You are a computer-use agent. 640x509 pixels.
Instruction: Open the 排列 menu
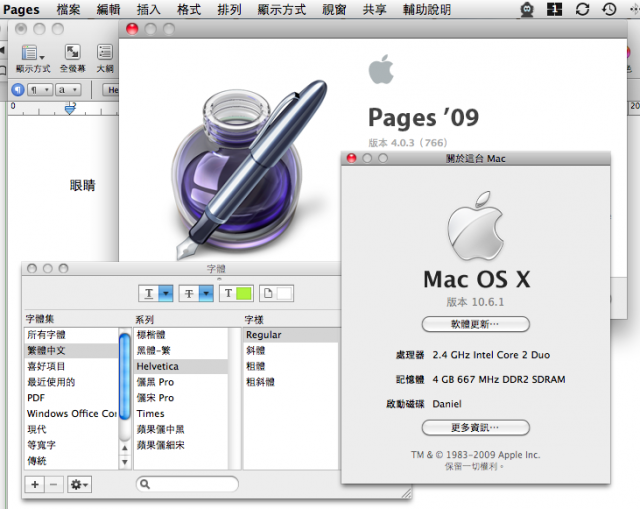[x=229, y=9]
